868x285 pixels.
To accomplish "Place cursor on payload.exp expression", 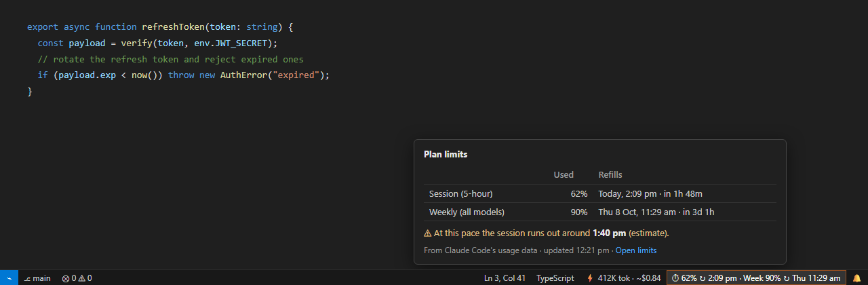I will pyautogui.click(x=87, y=75).
